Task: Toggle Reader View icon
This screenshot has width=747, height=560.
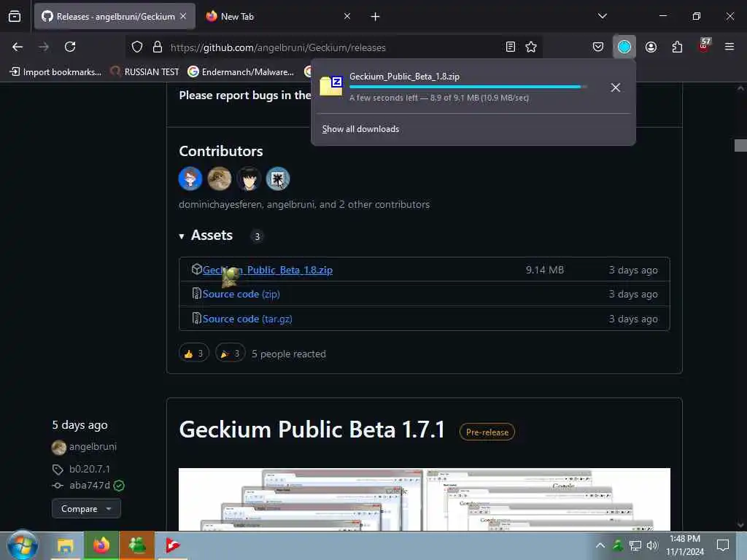Action: (510, 47)
